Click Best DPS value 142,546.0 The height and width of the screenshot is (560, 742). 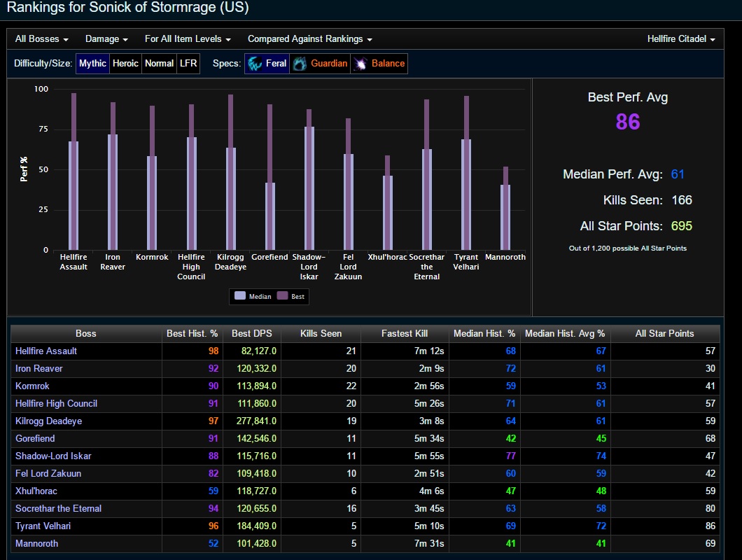(256, 438)
